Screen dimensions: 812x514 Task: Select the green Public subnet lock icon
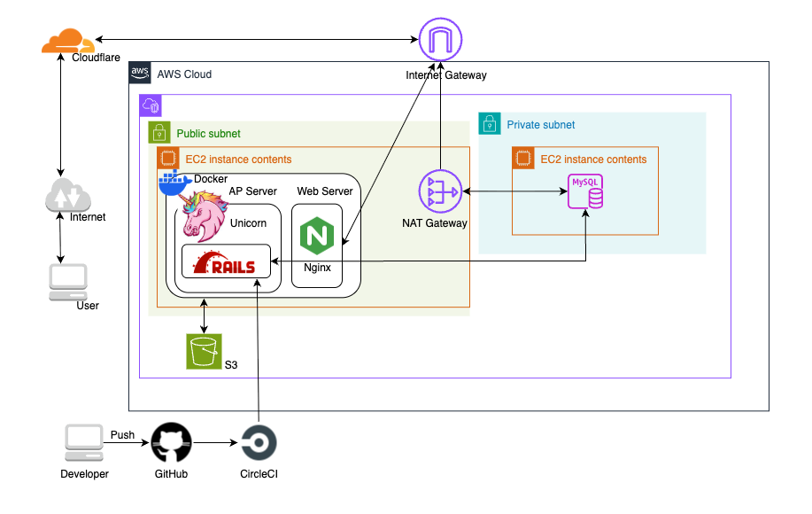pos(159,133)
